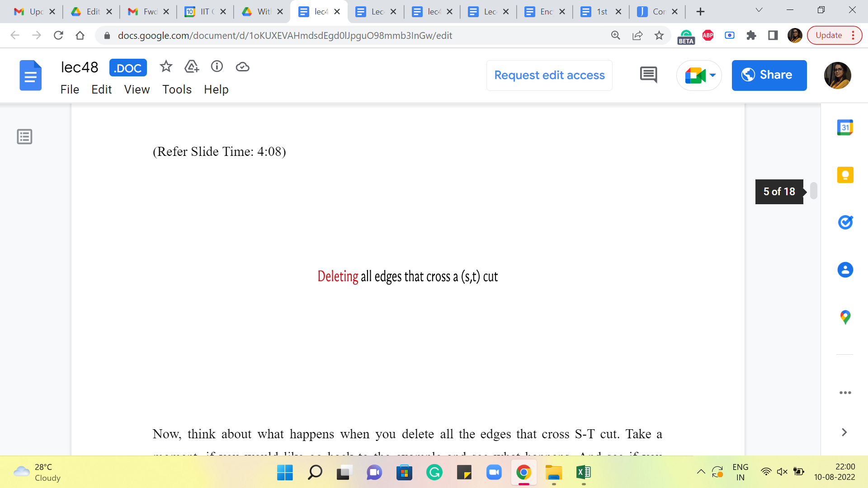Open the tab search dropdown arrow

(x=759, y=10)
